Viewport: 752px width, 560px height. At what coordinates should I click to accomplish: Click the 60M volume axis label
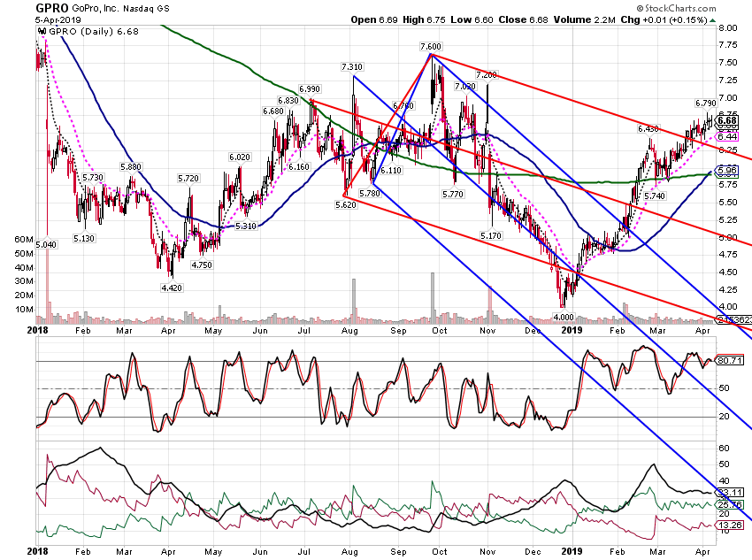tap(24, 240)
